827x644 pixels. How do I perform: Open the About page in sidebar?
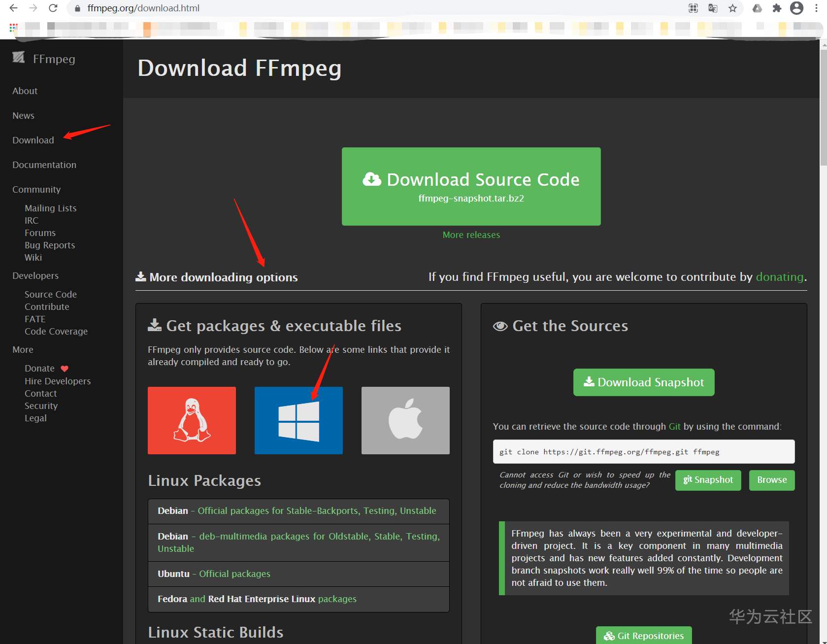25,91
